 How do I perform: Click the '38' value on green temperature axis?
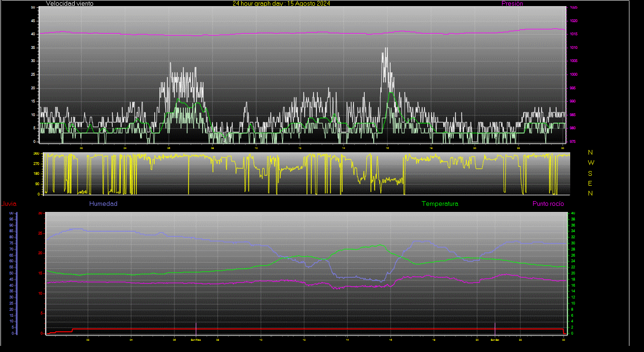[x=572, y=219]
